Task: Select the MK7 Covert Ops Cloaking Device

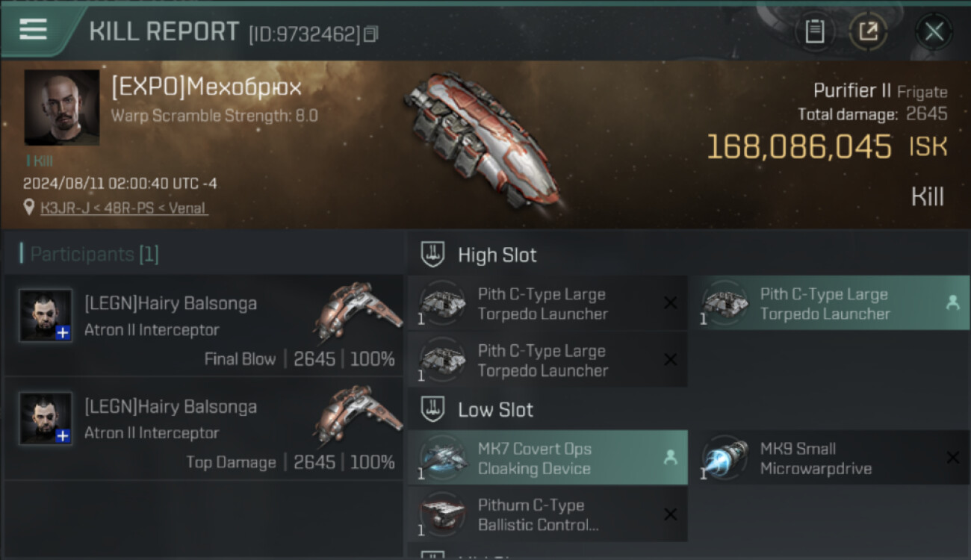Action: click(547, 458)
